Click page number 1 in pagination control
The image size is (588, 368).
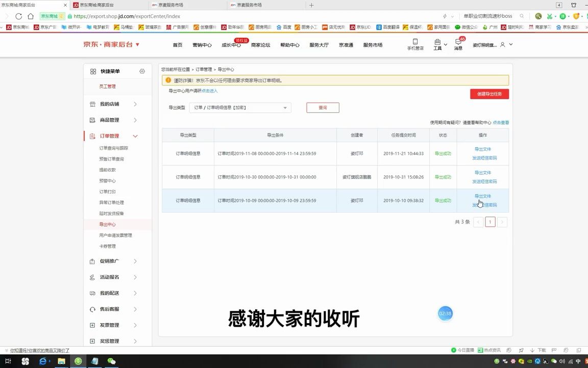coord(490,222)
